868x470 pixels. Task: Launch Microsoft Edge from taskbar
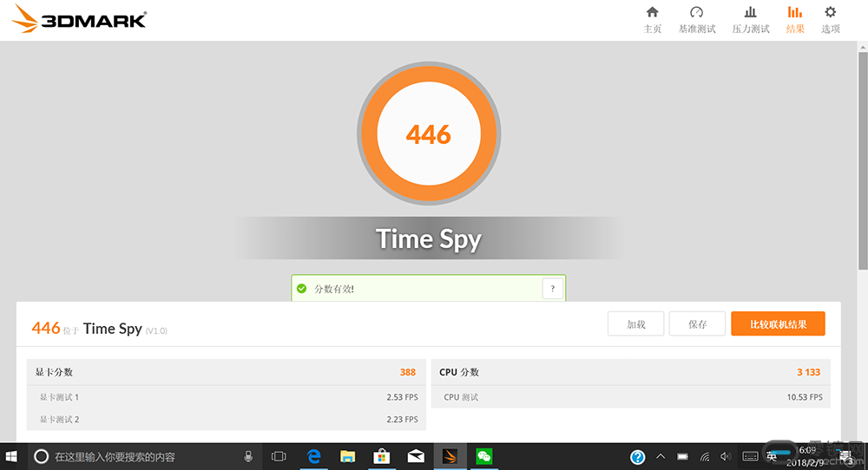[314, 457]
